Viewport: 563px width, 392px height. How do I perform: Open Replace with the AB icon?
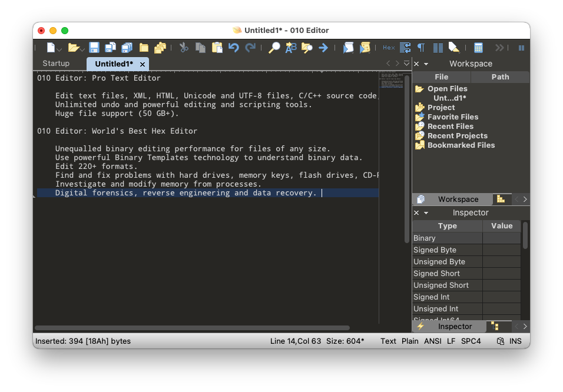tap(291, 48)
